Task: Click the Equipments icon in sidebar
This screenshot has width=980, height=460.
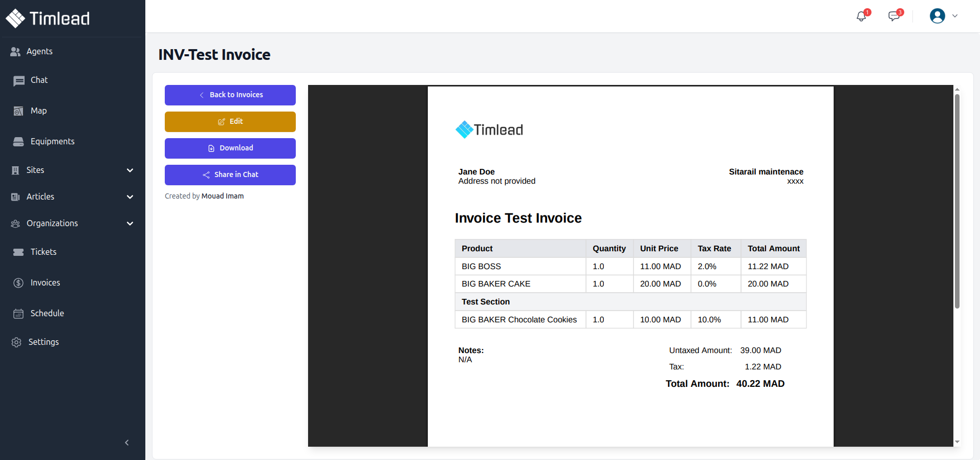Action: pyautogui.click(x=18, y=142)
